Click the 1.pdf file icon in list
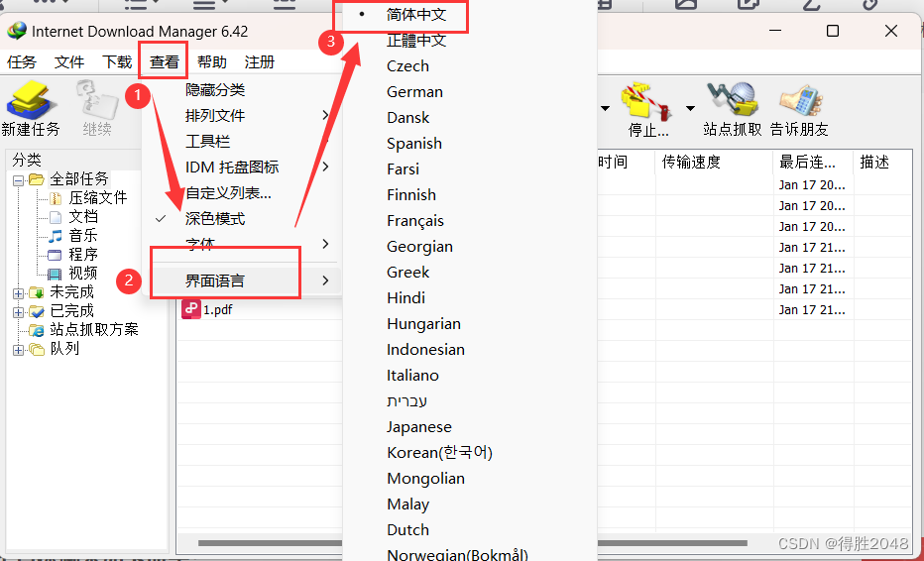 (191, 309)
